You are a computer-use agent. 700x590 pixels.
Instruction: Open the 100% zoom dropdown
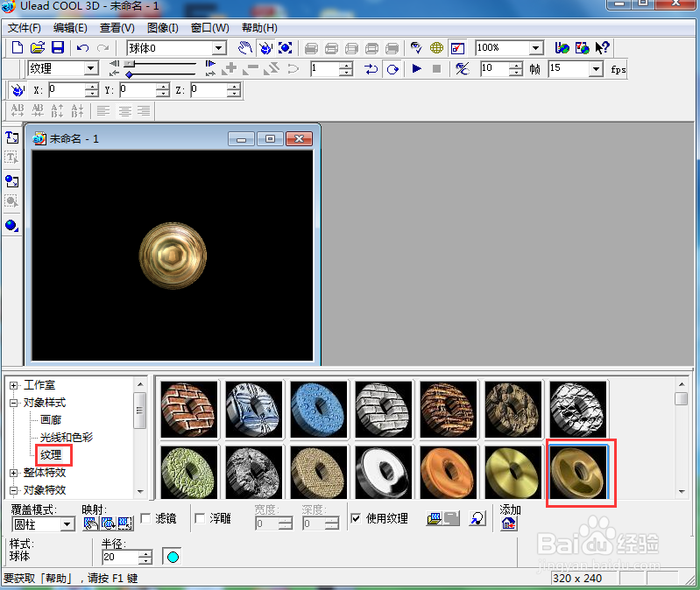[535, 48]
